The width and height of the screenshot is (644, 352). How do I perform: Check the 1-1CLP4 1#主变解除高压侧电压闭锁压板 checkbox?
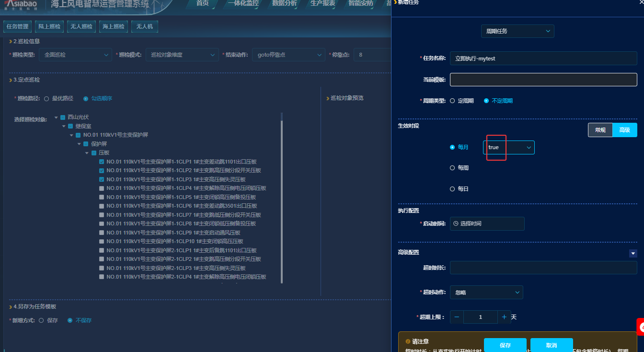102,188
